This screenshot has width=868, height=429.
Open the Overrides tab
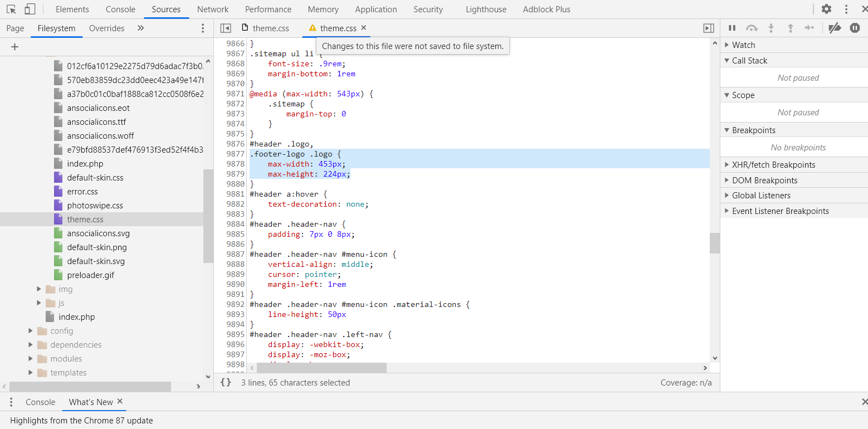[106, 28]
